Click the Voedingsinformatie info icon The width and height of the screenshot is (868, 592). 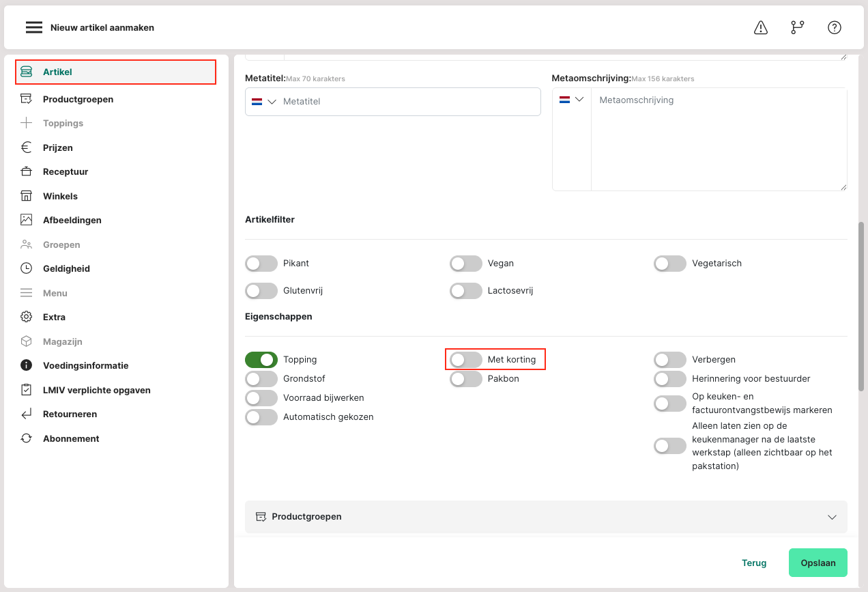(x=27, y=365)
